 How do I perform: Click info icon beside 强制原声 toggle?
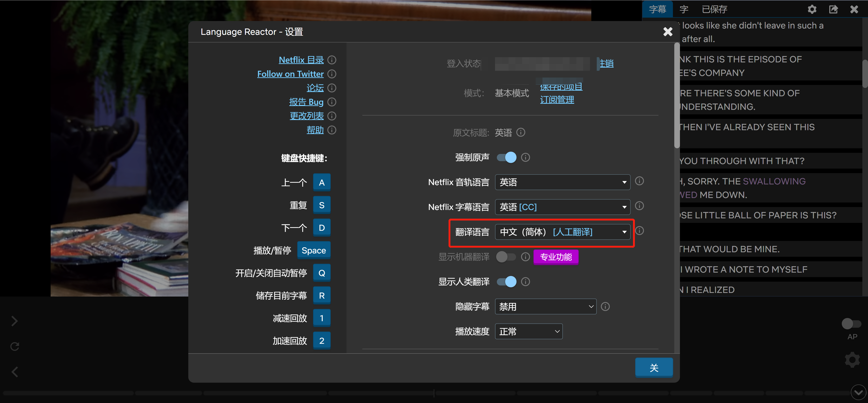coord(525,157)
